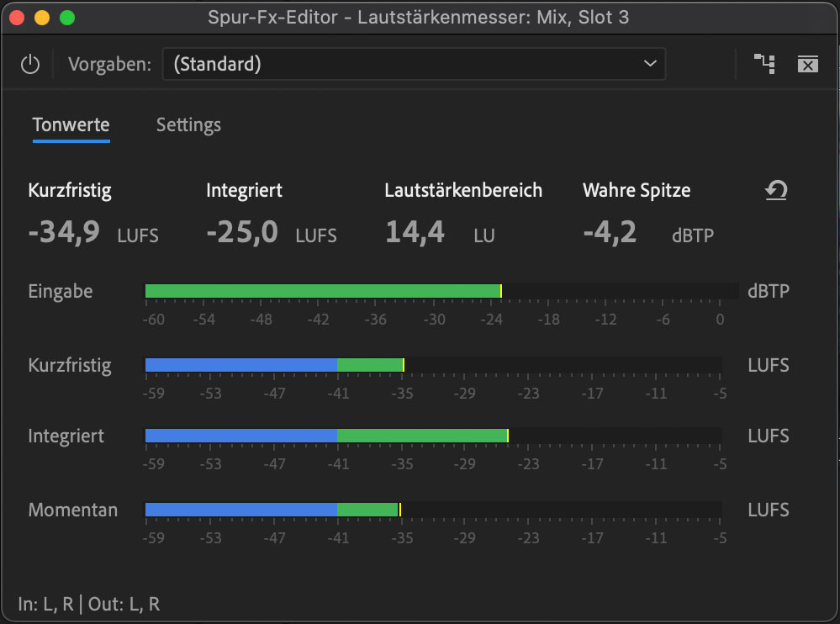Click the -25,0 LUFS Integriert readout
The width and height of the screenshot is (840, 624).
pyautogui.click(x=242, y=233)
